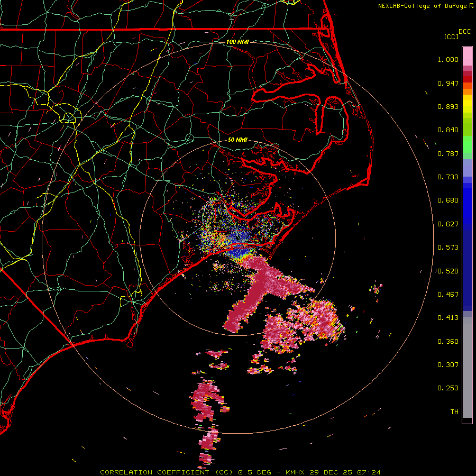This screenshot has width=476, height=476.
Task: Click the 50 NMI range ring label
Action: [237, 140]
